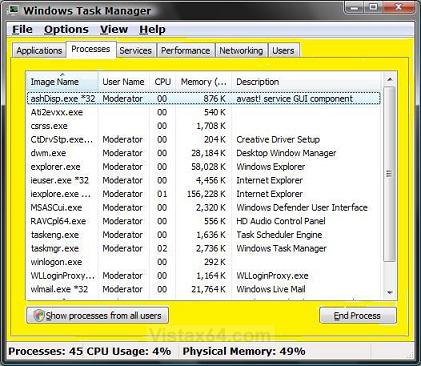Image resolution: width=421 pixels, height=366 pixels.
Task: Select the explorer.exe process
Action: [x=203, y=167]
